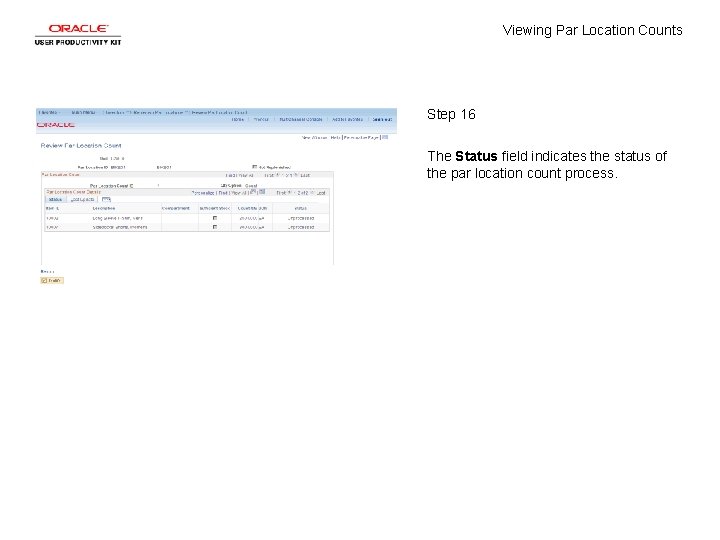The image size is (720, 540).
Task: Click Review Par Location Count breadcrumb
Action: point(219,112)
